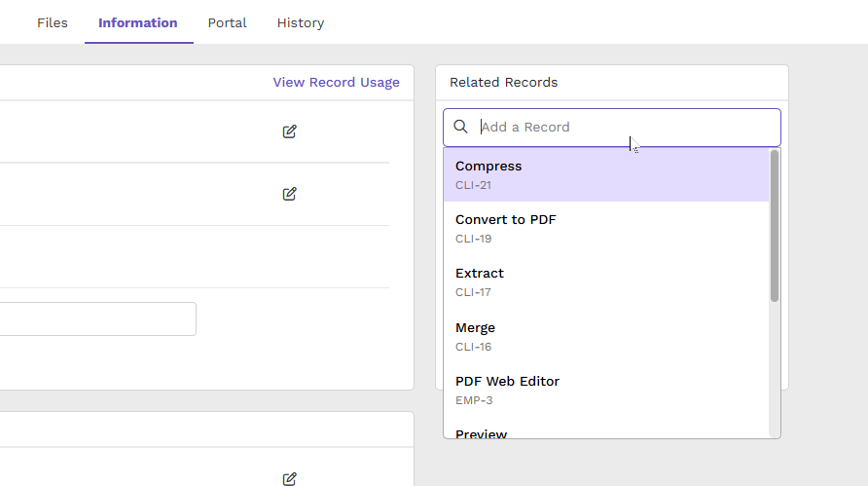Switch to the Files tab
Screen dimensions: 868x486
(x=53, y=22)
